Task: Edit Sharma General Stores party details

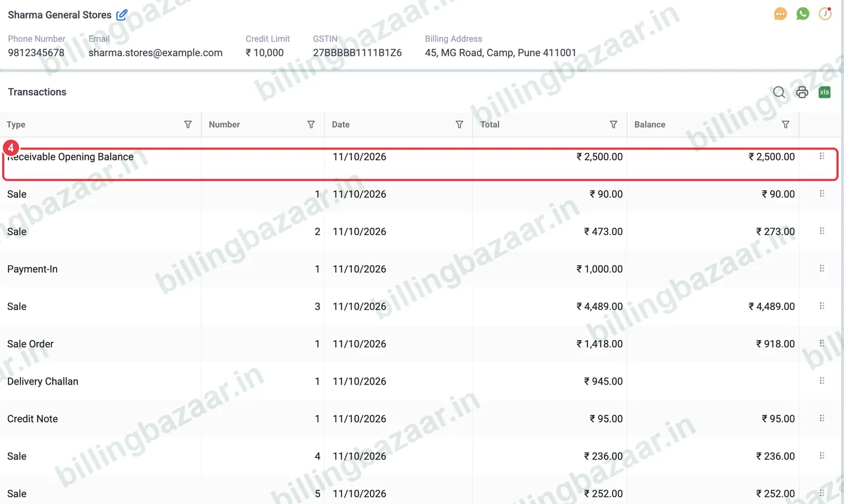Action: (x=122, y=15)
